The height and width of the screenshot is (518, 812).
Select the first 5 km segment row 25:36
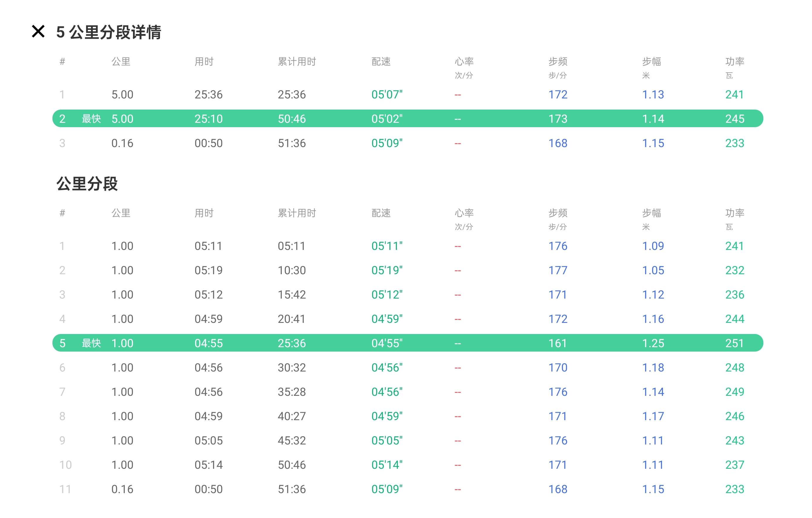click(208, 94)
